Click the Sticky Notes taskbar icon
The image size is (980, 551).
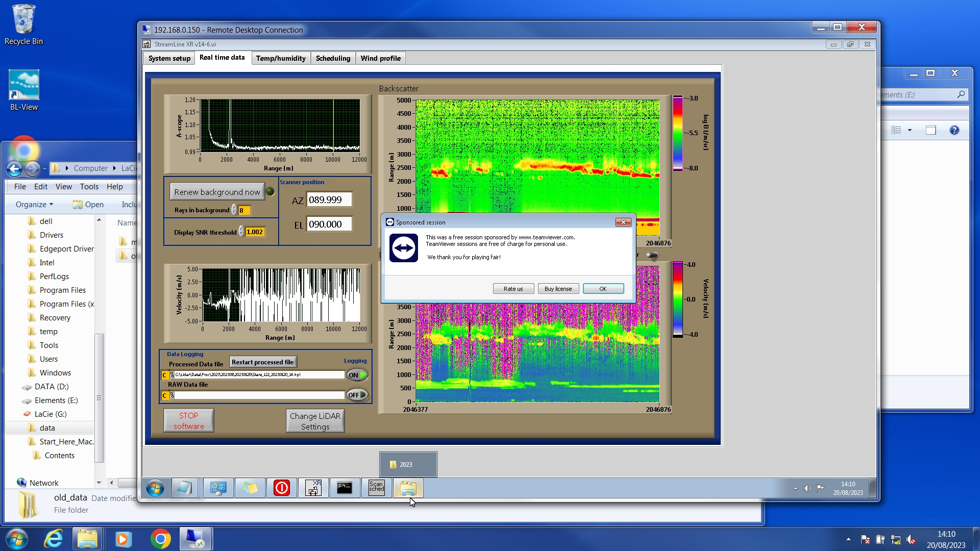click(250, 488)
